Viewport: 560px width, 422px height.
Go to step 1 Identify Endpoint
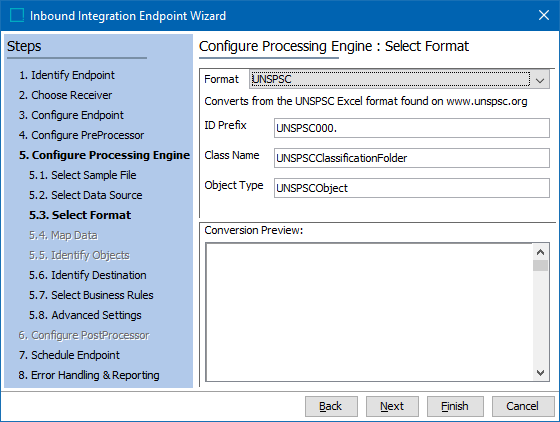[67, 75]
